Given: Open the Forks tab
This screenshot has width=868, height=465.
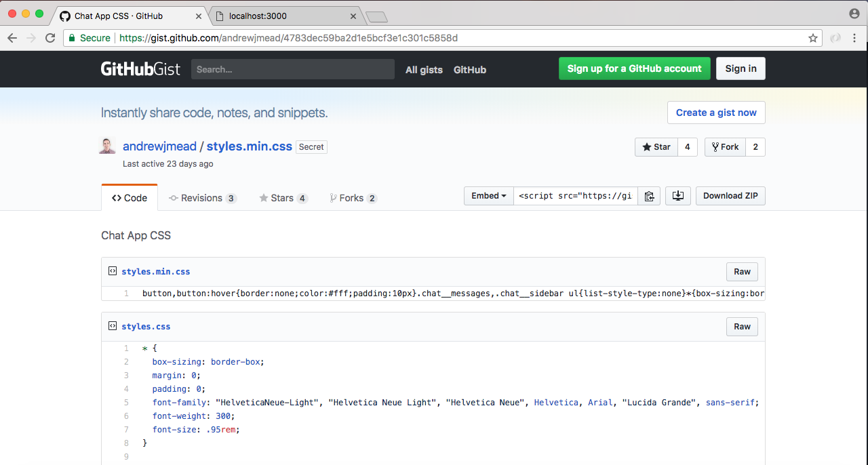Looking at the screenshot, I should pyautogui.click(x=353, y=198).
